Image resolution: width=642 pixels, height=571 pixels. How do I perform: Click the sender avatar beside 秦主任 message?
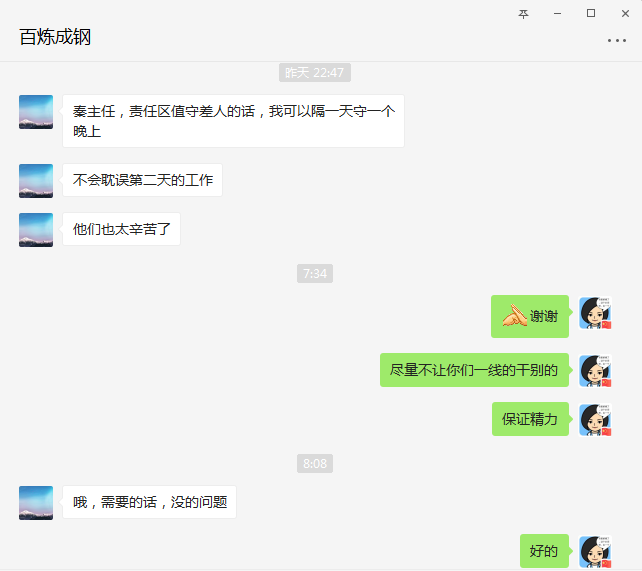click(x=36, y=112)
